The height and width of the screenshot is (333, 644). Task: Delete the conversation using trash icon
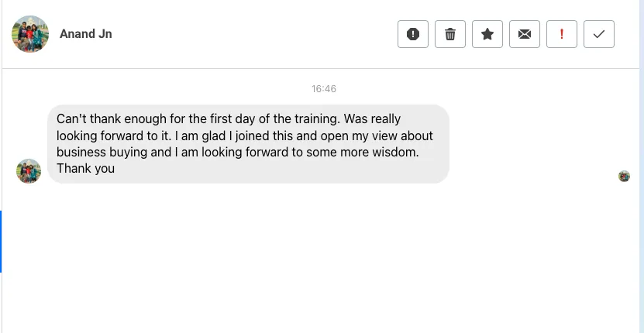click(x=450, y=34)
